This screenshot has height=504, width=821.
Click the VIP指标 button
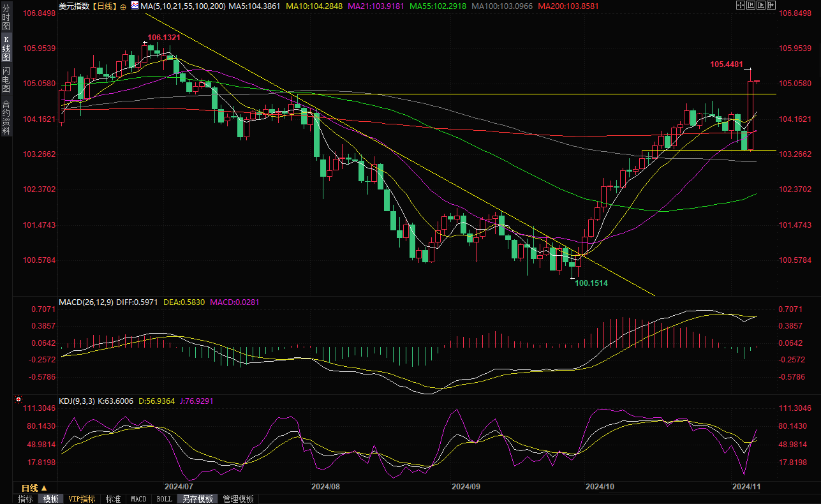point(82,499)
